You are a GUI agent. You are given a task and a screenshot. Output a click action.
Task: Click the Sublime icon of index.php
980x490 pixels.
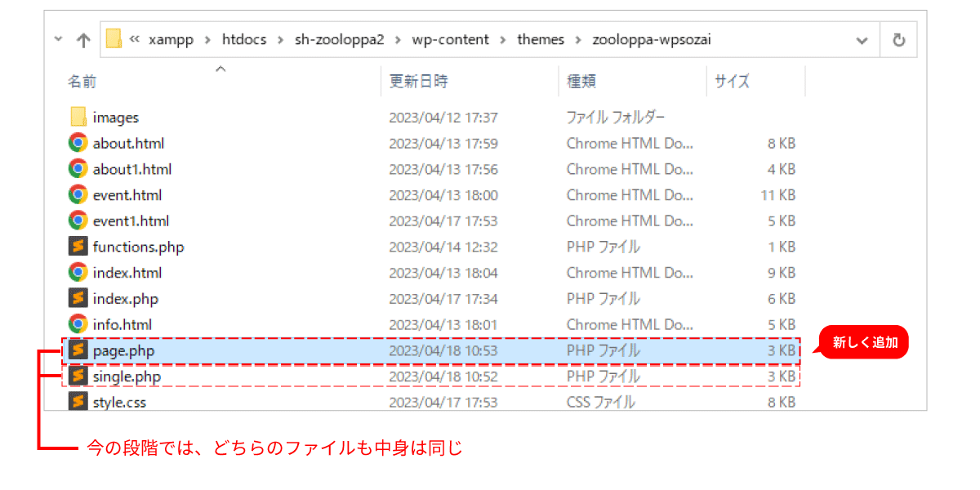(x=78, y=298)
